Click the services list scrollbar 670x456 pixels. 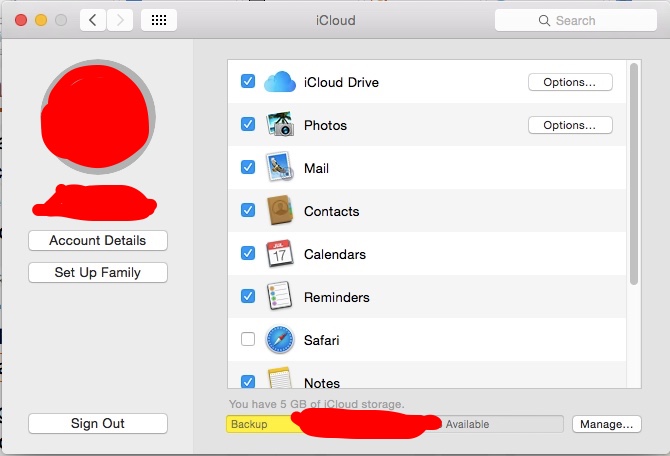point(634,174)
